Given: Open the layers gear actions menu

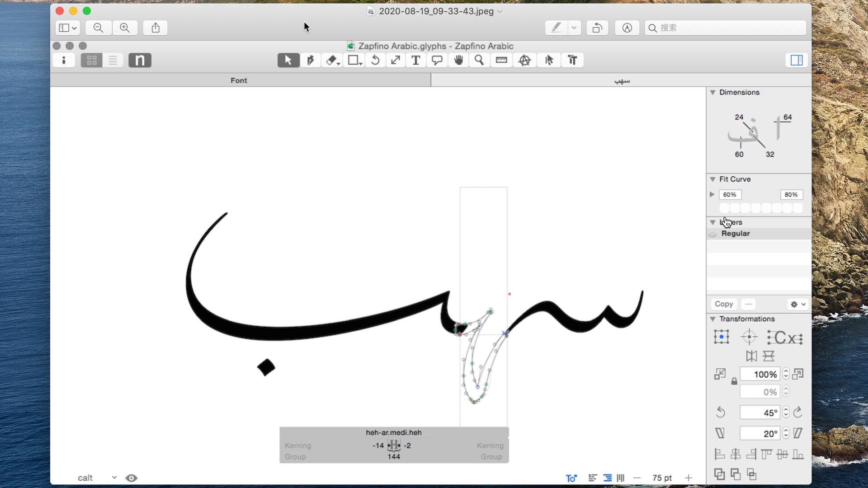Looking at the screenshot, I should [798, 304].
